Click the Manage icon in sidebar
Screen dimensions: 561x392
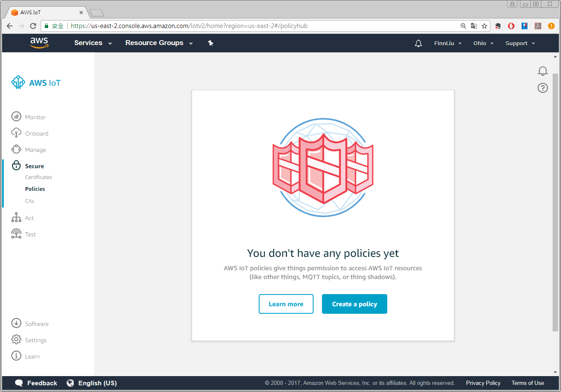click(x=16, y=149)
